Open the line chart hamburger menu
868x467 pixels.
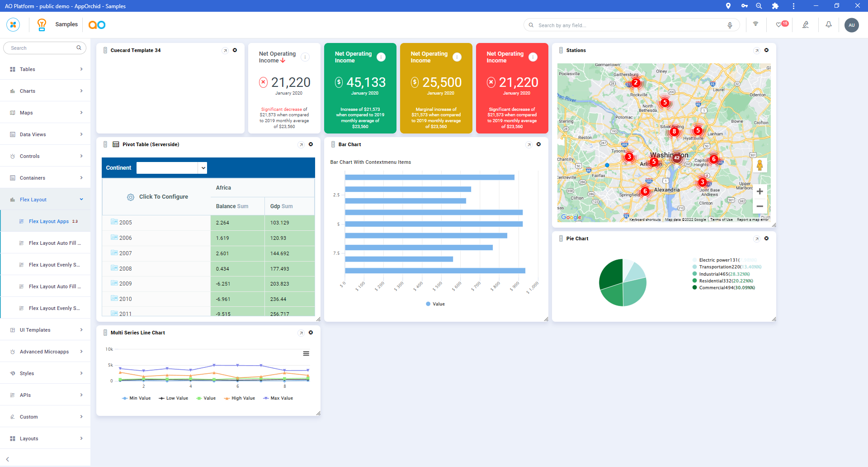click(306, 353)
